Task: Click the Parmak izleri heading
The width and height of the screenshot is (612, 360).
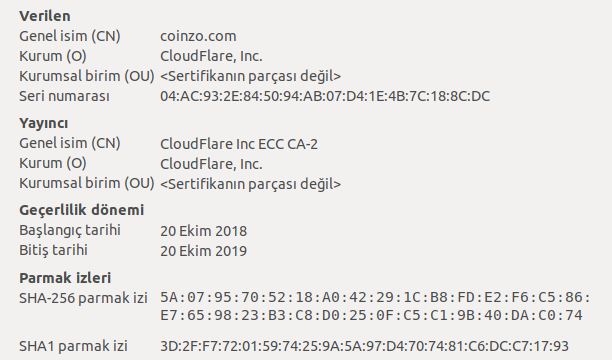Action: [65, 278]
